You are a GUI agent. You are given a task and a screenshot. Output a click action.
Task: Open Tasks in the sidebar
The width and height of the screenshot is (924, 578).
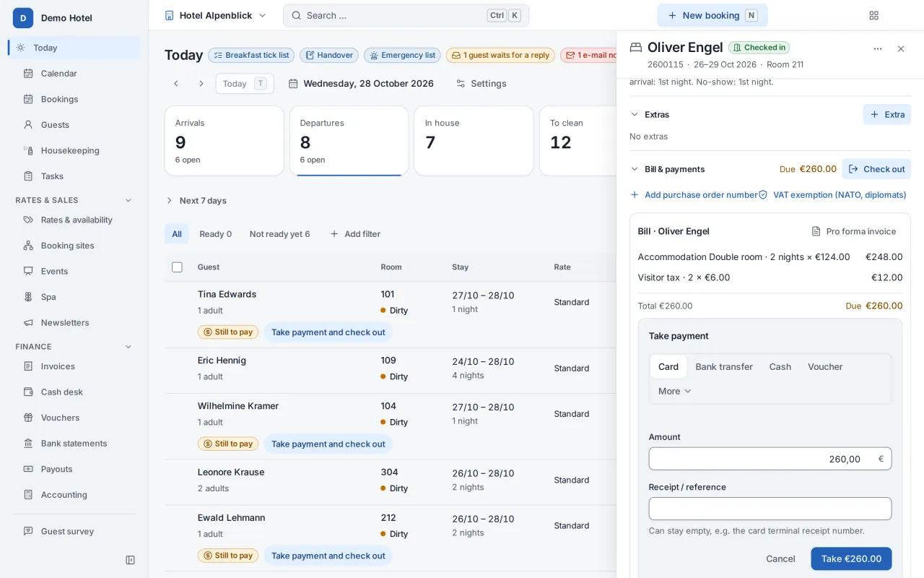coord(74,176)
